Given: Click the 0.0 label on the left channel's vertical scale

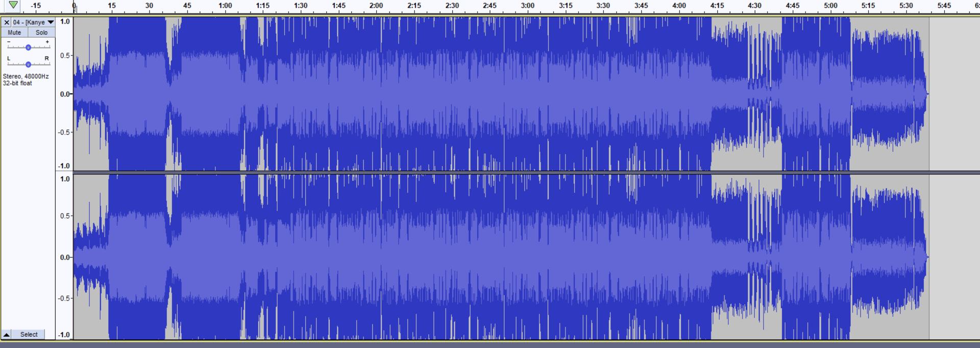Looking at the screenshot, I should click(65, 94).
